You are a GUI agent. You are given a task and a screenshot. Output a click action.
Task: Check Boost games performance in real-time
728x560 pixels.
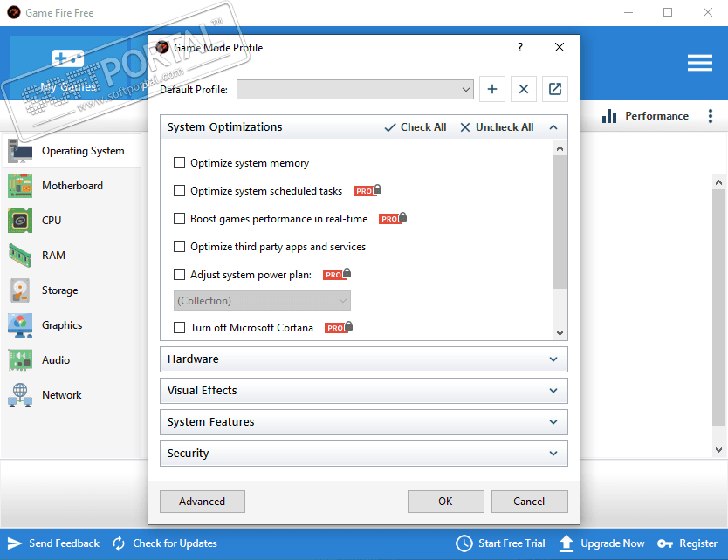tap(179, 219)
